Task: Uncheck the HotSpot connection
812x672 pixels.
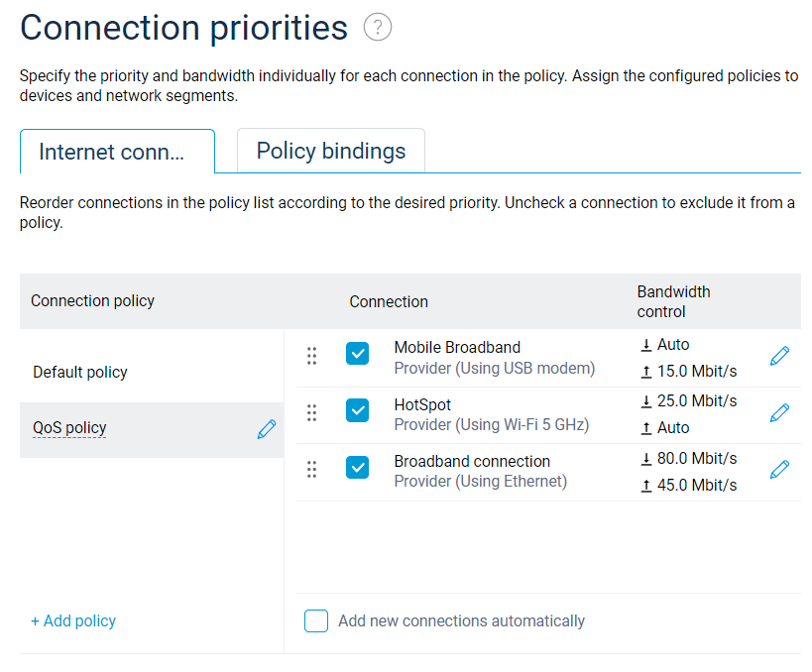Action: coord(357,413)
